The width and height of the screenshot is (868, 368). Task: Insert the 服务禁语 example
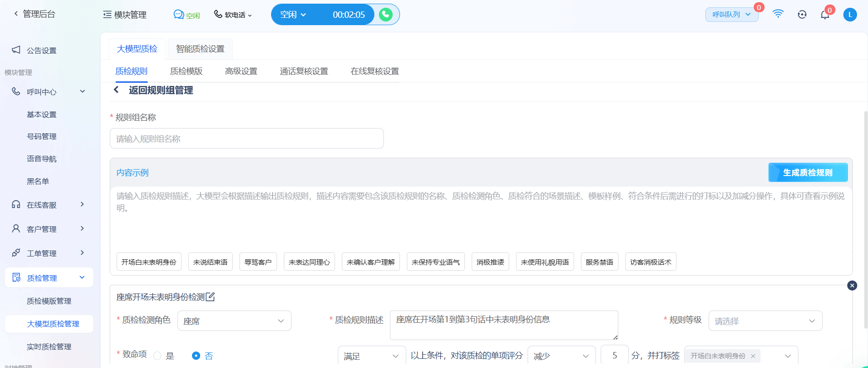(x=600, y=262)
